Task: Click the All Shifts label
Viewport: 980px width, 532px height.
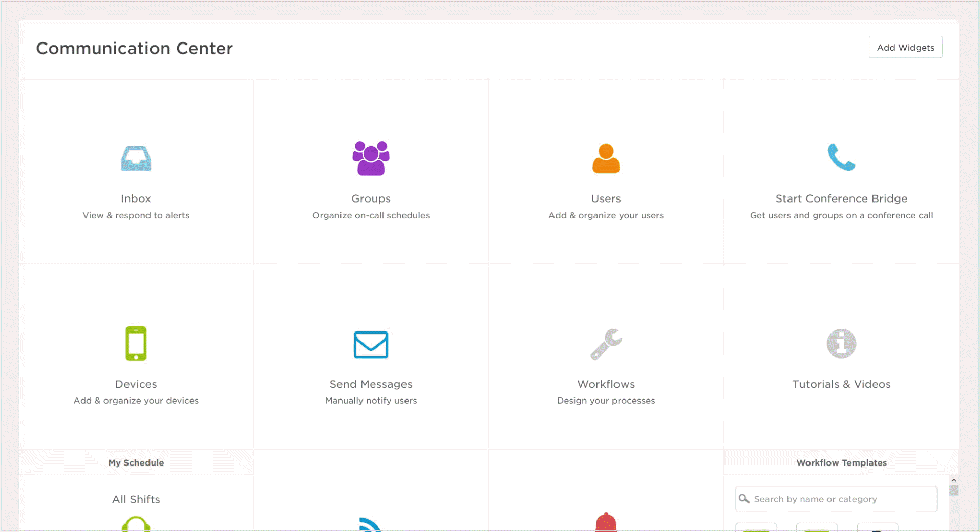Action: tap(136, 499)
